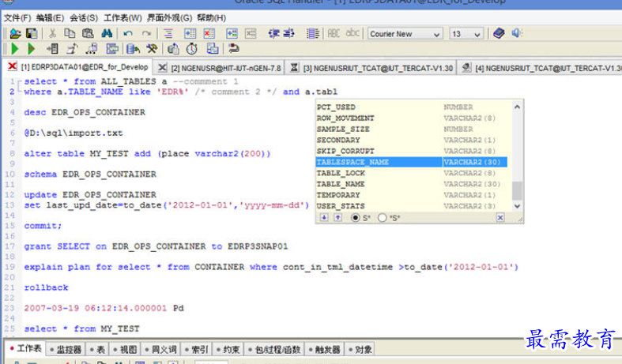Screen dimensions: 622x364
Task: Choose TABLESPACE_NAME in autocomplete list
Action: pos(411,162)
